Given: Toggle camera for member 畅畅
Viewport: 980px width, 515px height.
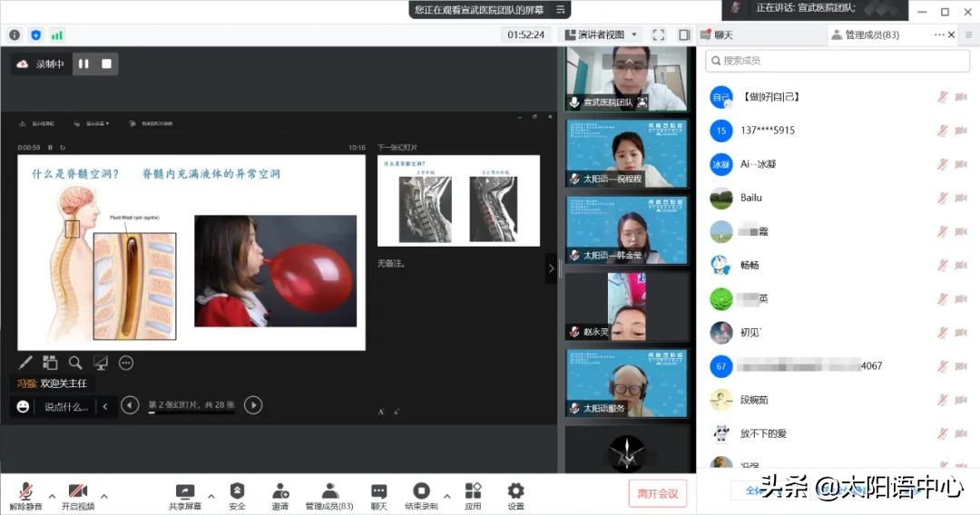Looking at the screenshot, I should [x=961, y=266].
